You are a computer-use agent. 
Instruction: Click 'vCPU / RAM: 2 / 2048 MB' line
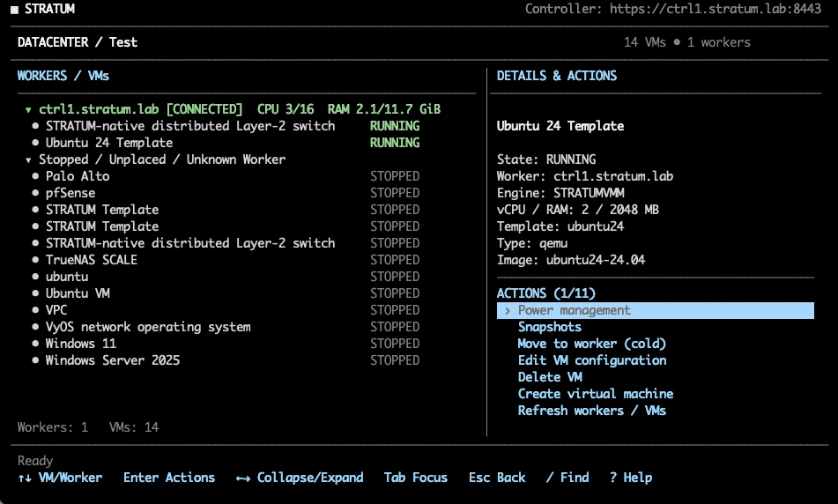coord(578,210)
